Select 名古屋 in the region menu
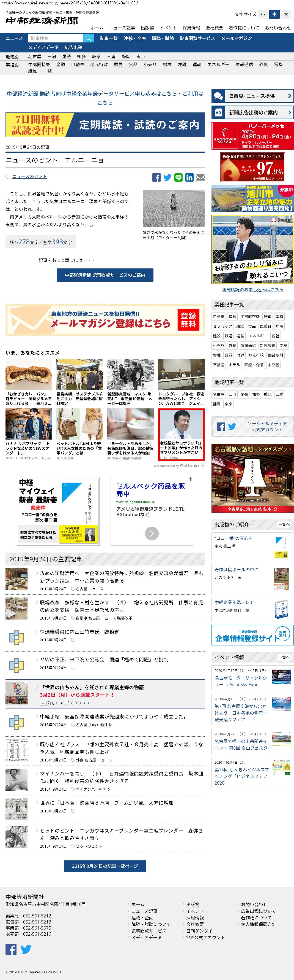This screenshot has height=980, width=294. coord(35,56)
